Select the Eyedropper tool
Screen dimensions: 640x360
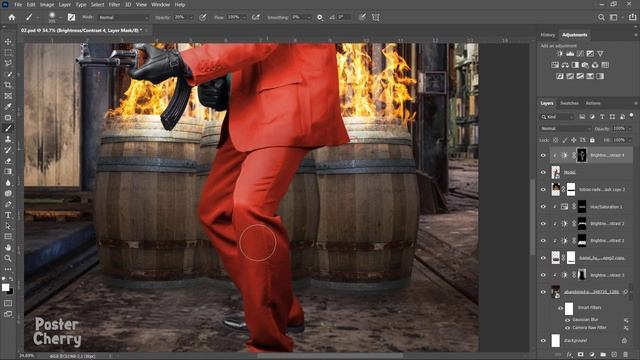[x=8, y=107]
